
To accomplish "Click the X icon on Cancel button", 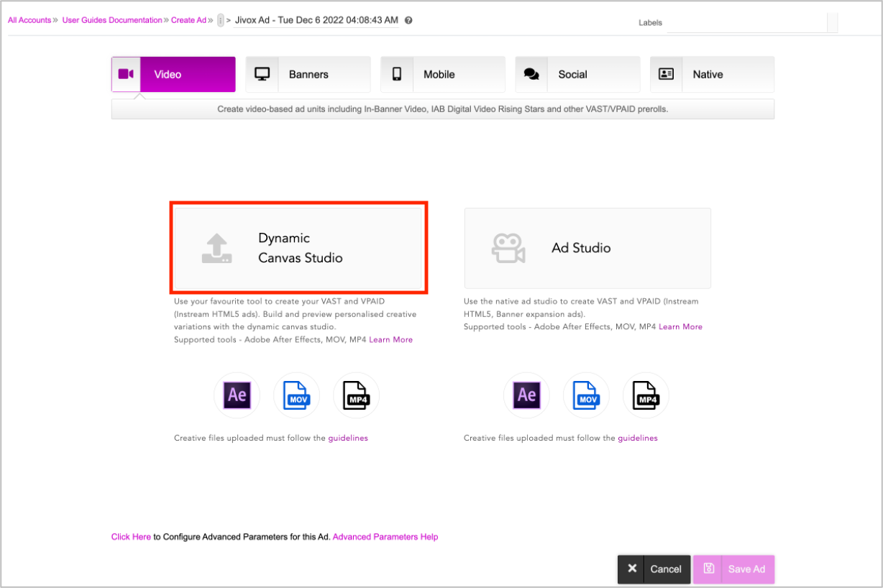I will pyautogui.click(x=632, y=569).
